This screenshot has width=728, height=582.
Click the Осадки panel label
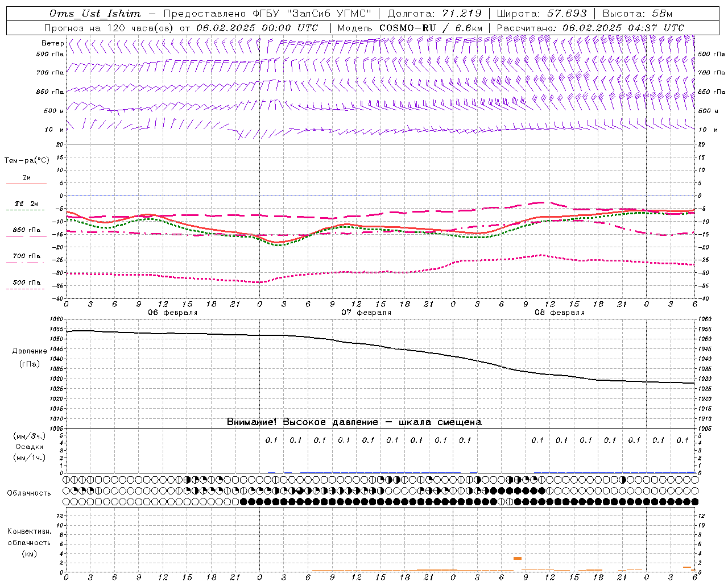(x=30, y=447)
